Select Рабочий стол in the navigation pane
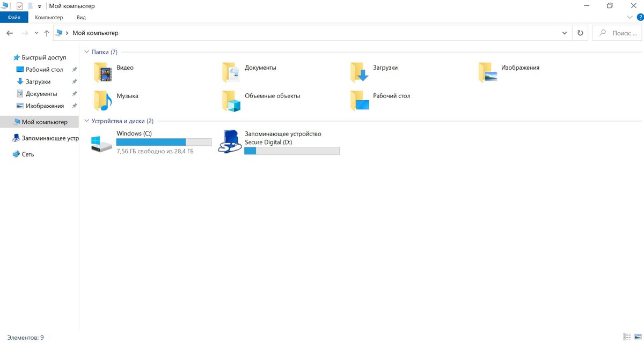 coord(44,70)
